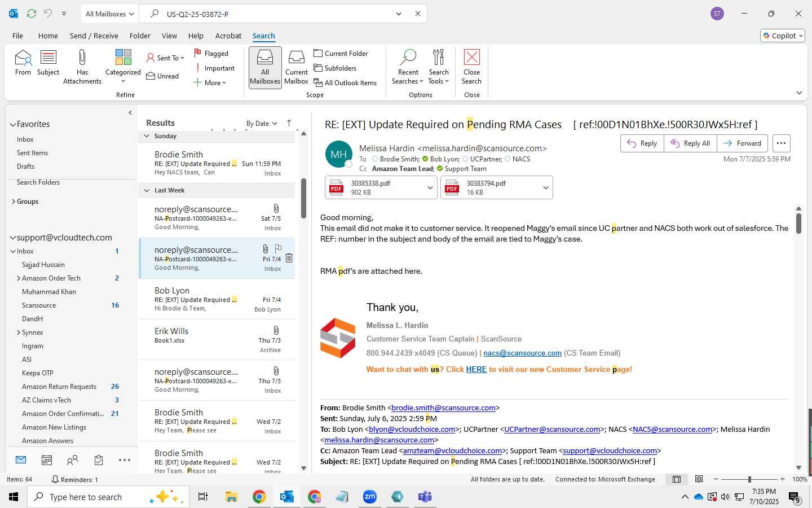Click the Send/Receive All Folders sync icon

tap(32, 14)
